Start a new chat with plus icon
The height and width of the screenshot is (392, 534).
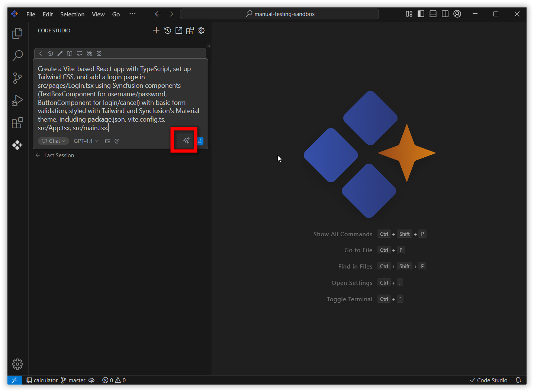tap(156, 30)
